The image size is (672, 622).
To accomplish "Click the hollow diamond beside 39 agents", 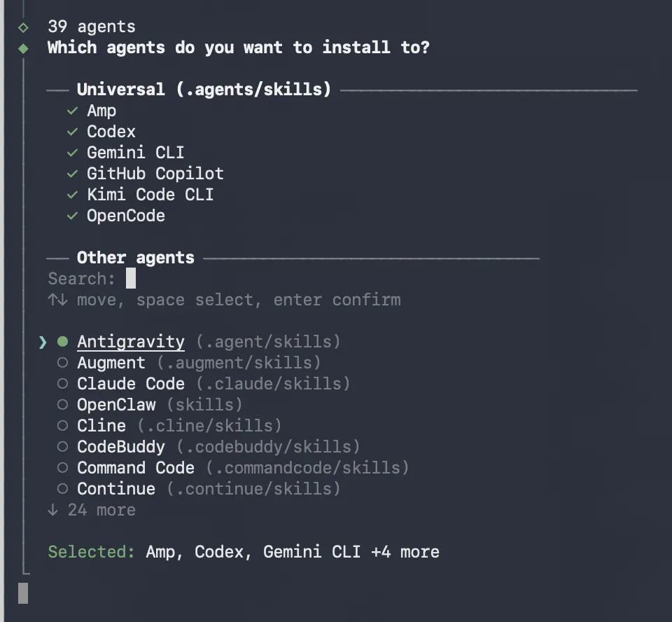I will click(24, 27).
